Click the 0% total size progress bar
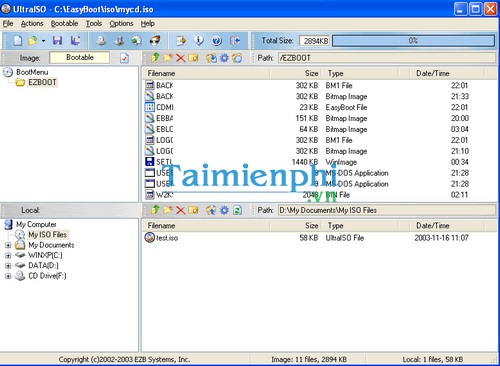 point(413,41)
